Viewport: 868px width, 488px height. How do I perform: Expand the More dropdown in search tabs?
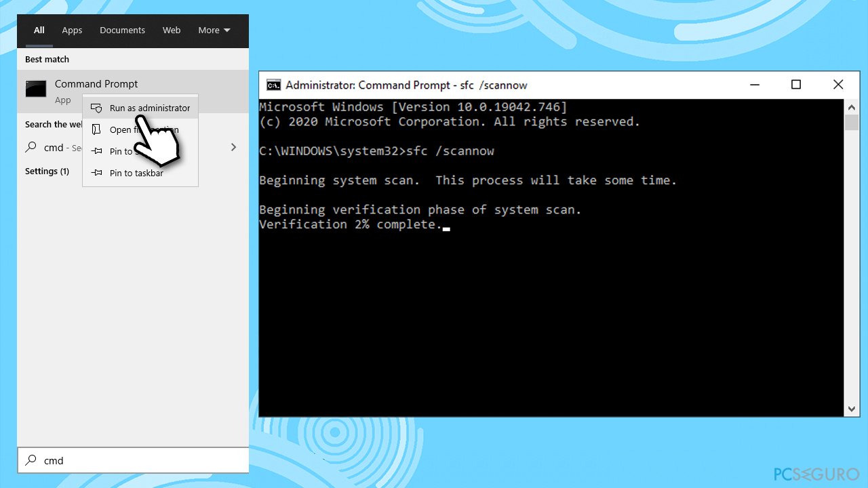pos(214,30)
